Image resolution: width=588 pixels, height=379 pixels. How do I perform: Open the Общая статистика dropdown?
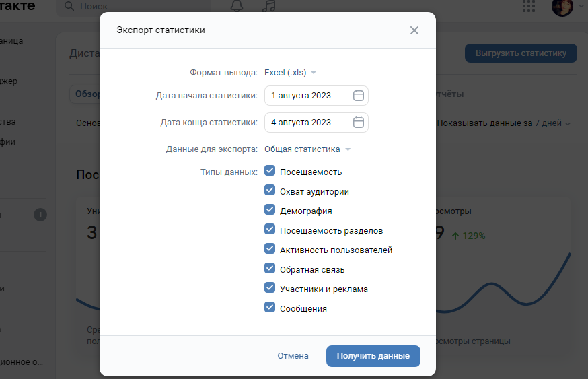[307, 149]
